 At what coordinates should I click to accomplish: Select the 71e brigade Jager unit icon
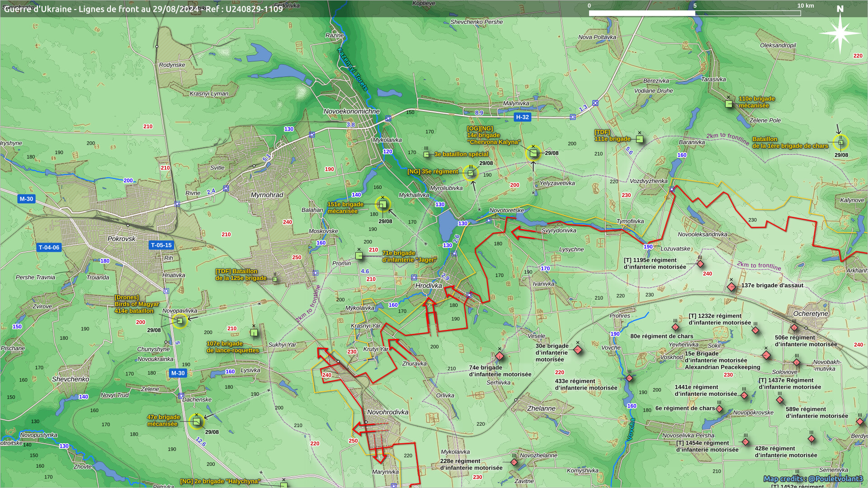click(359, 256)
